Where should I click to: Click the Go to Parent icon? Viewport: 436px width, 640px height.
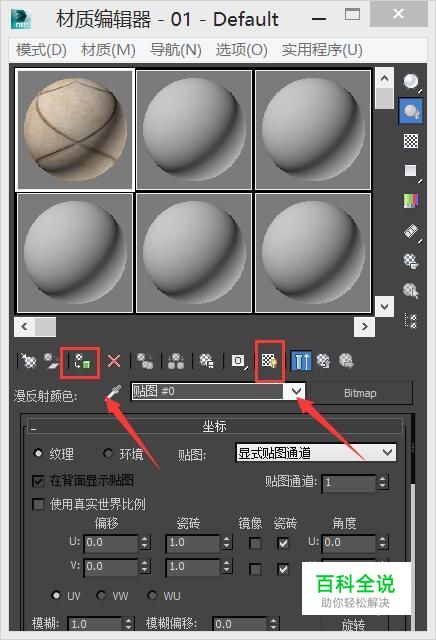tap(323, 361)
